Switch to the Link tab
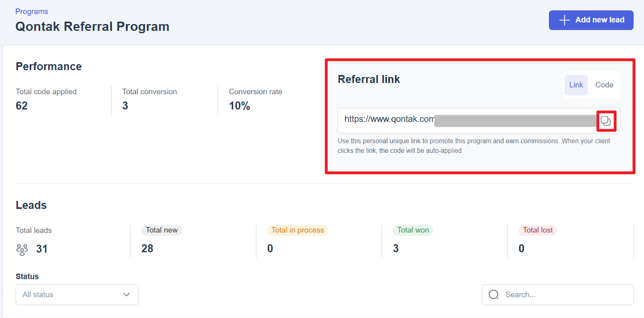The image size is (644, 318). pyautogui.click(x=576, y=85)
